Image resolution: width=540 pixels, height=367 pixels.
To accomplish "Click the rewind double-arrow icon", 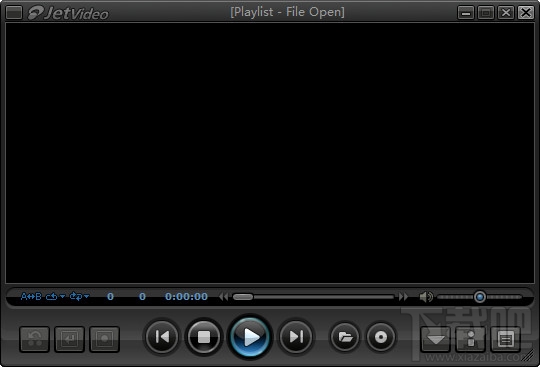I will point(224,296).
